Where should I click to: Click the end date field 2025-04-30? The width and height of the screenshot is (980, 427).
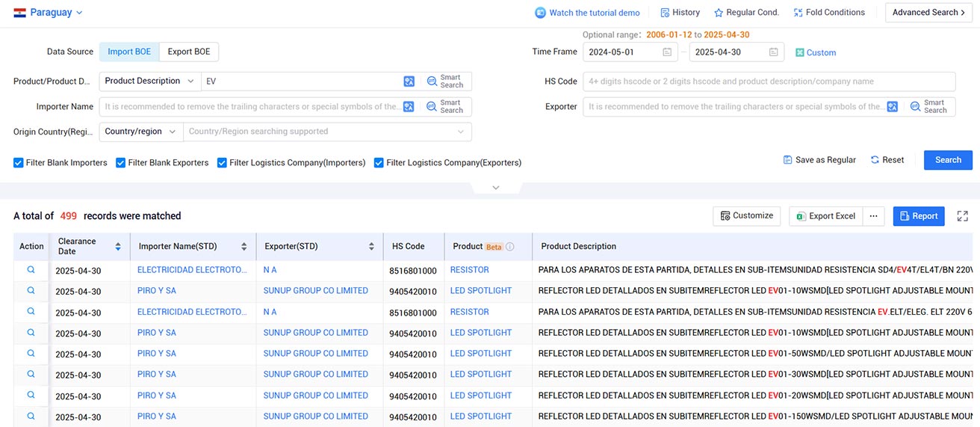point(736,52)
